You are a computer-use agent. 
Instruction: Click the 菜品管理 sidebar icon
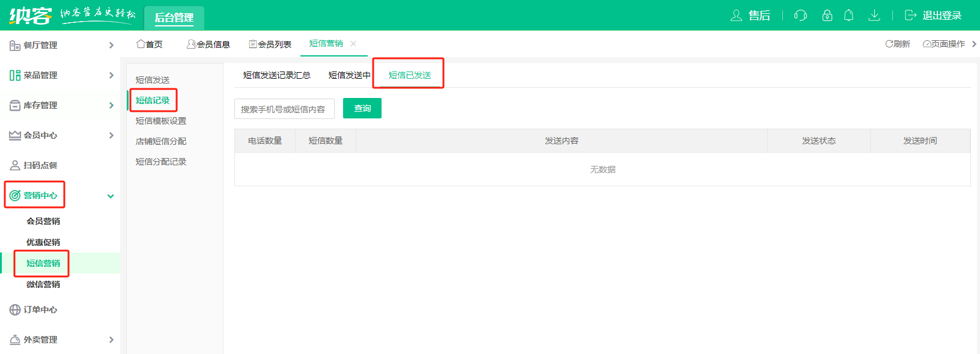tap(15, 75)
